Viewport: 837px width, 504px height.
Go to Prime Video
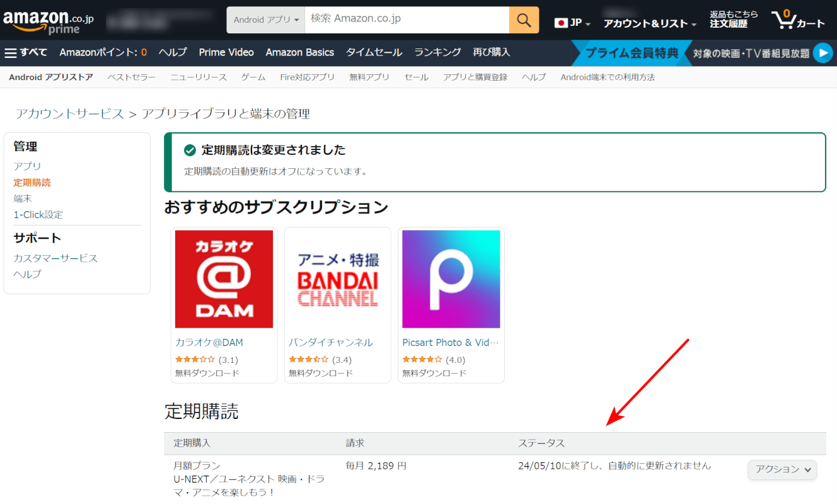(226, 52)
